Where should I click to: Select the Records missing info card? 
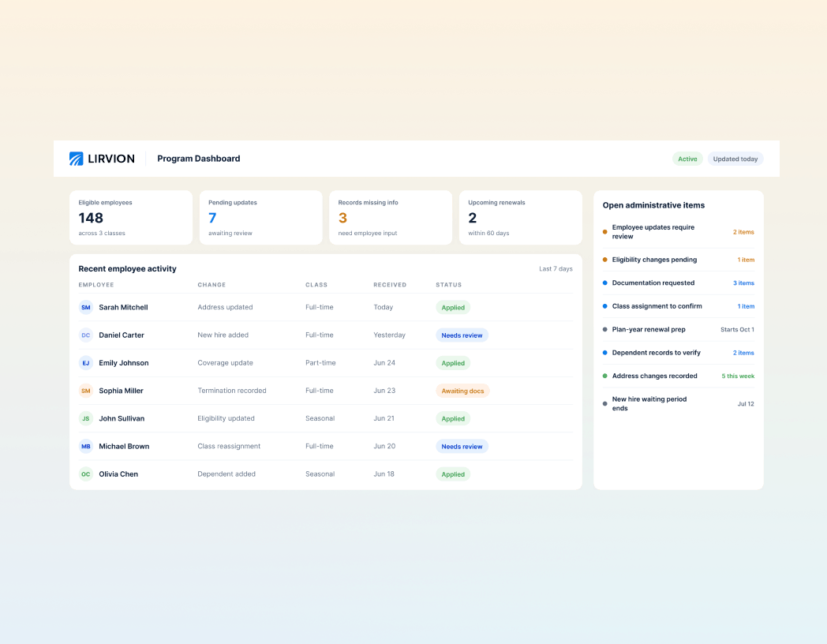point(391,217)
